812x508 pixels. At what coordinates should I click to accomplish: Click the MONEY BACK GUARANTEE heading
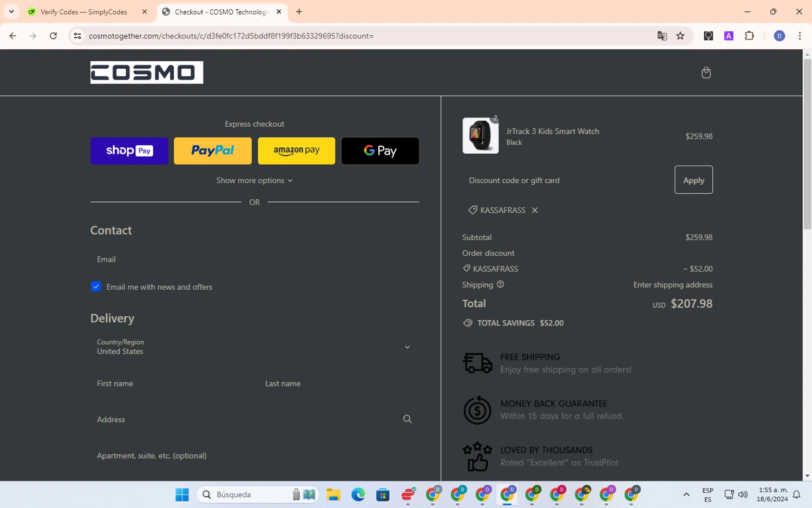(x=554, y=403)
